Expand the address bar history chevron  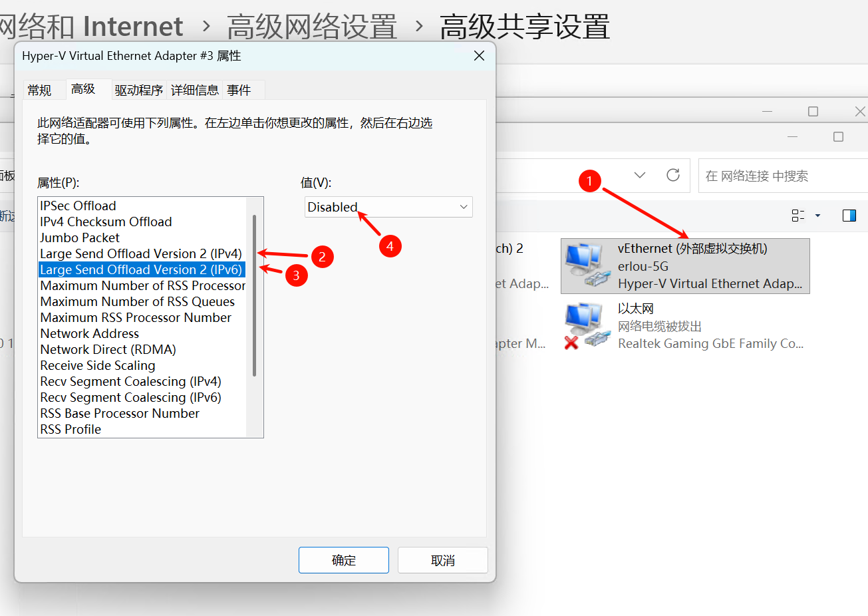tap(640, 175)
